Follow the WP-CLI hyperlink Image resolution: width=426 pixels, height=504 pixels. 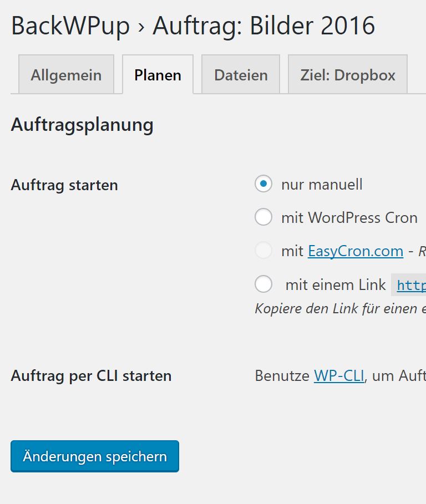pos(339,376)
